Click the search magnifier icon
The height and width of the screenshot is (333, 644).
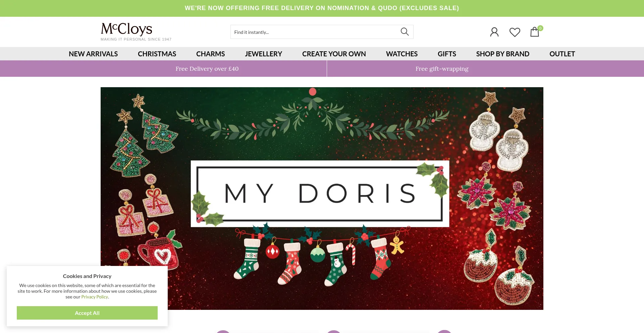405,32
